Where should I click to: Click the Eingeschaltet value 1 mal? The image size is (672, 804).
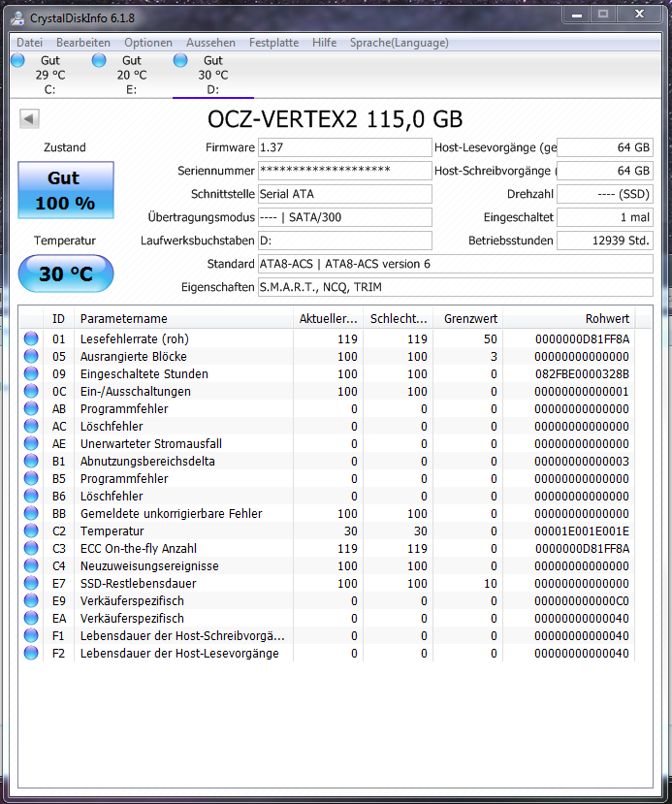pos(605,217)
